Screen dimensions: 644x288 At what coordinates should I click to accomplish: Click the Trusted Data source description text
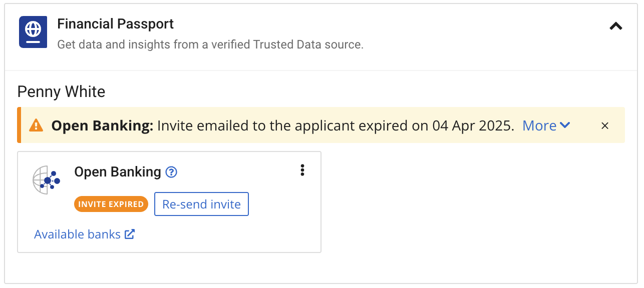point(210,44)
